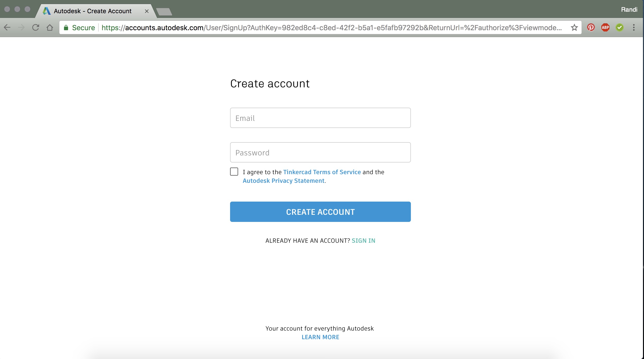Open new tab via plus button
This screenshot has width=644, height=359.
tap(164, 10)
